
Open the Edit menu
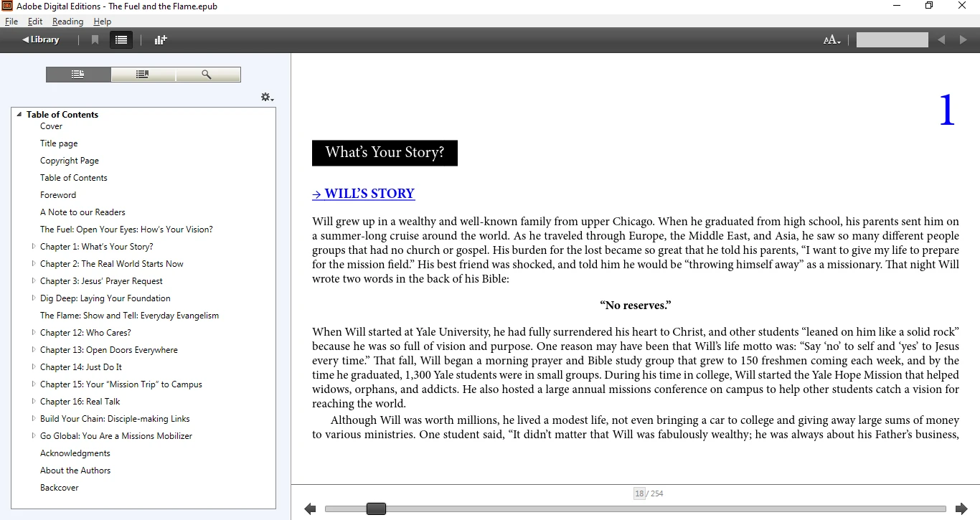pyautogui.click(x=35, y=22)
